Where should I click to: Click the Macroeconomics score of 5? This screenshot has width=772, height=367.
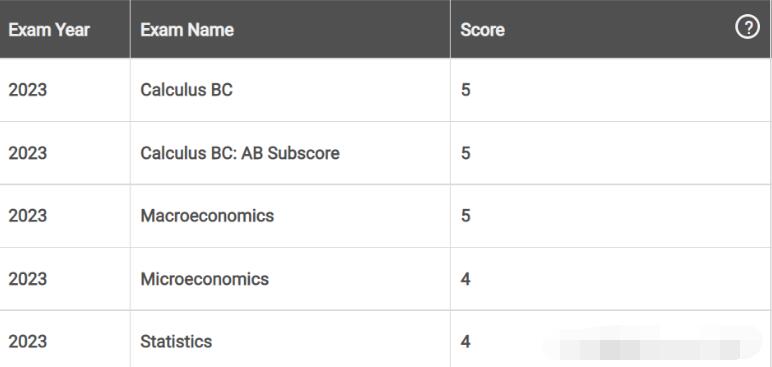pyautogui.click(x=466, y=216)
